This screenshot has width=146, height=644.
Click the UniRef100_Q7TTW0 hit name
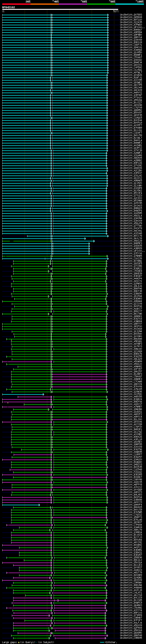[131, 226]
